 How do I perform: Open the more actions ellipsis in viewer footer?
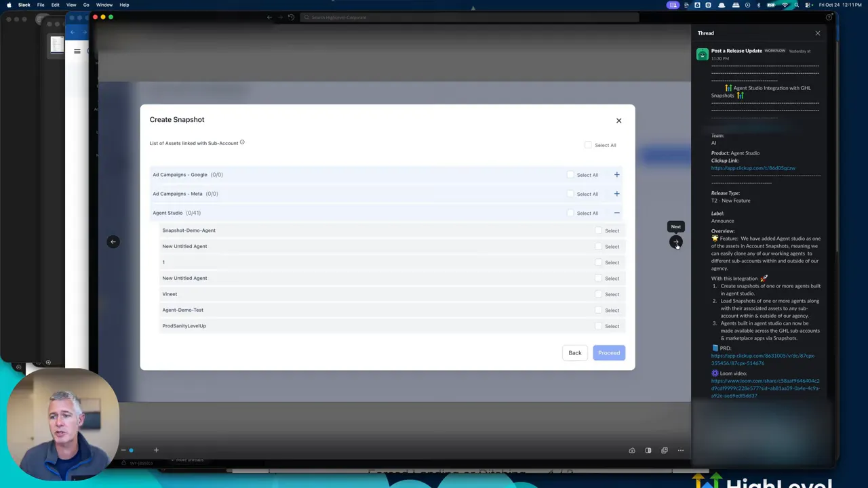[681, 450]
